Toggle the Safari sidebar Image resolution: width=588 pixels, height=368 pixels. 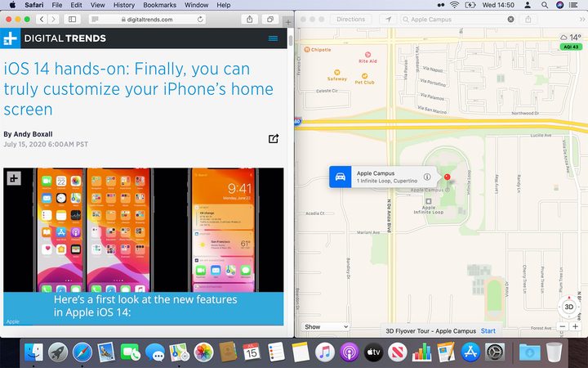tap(73, 19)
